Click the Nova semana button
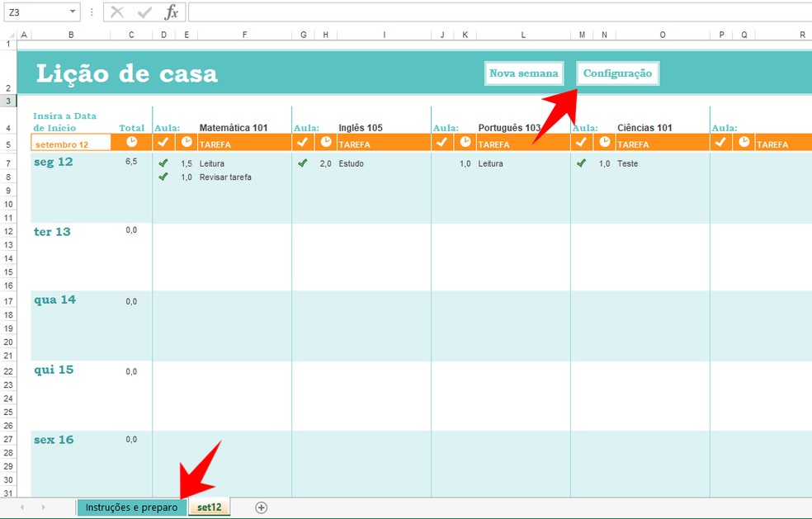The image size is (812, 519). [x=523, y=73]
